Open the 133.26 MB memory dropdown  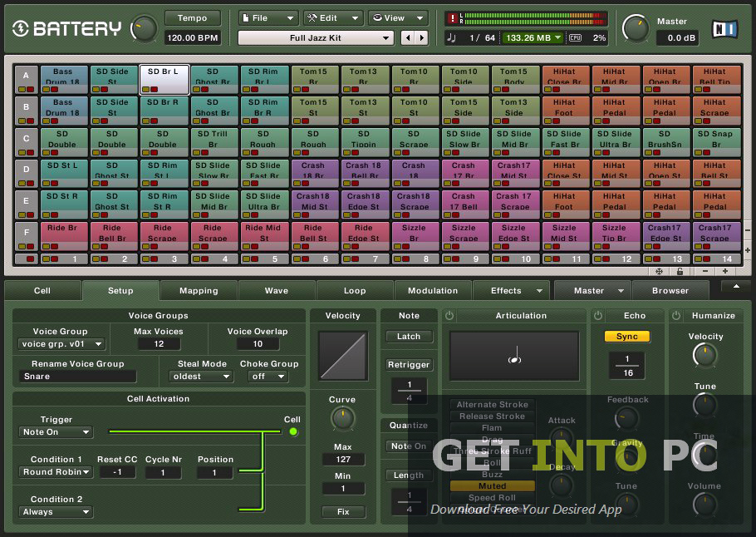(533, 37)
